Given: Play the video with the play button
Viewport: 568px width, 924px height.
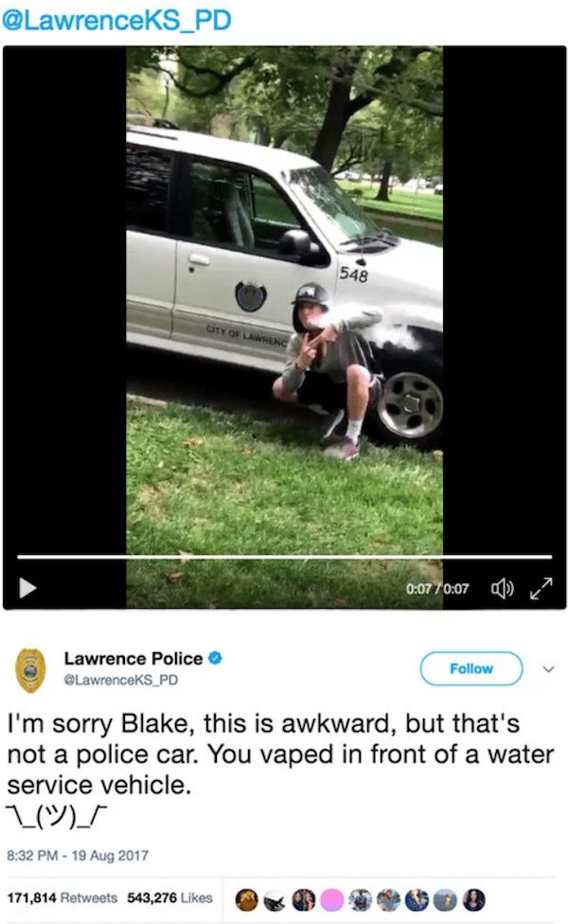Looking at the screenshot, I should (x=27, y=588).
